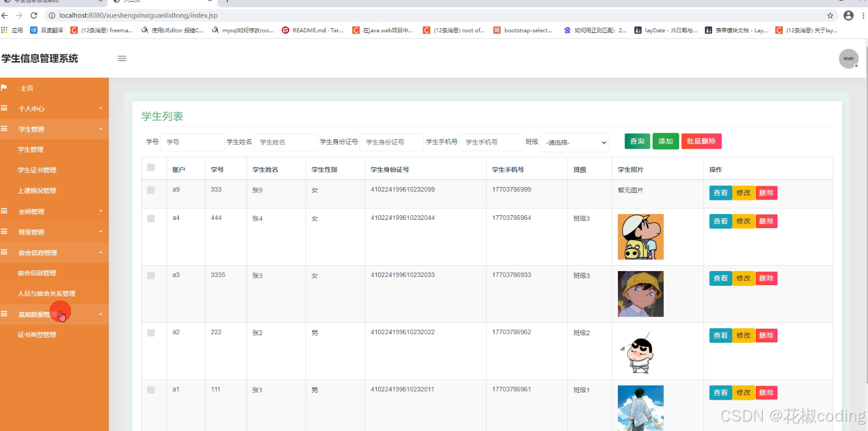868x431 pixels.
Task: Expand 个人中心 using its caret arrow
Action: coord(101,108)
